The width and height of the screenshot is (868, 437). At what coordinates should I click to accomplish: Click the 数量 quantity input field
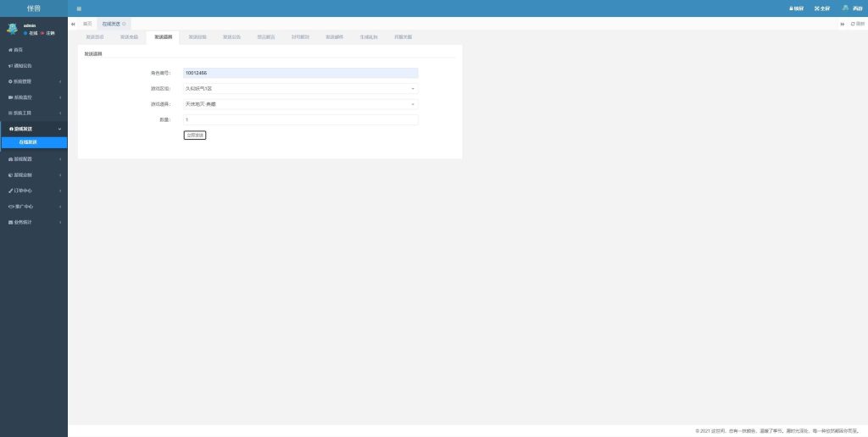[300, 120]
